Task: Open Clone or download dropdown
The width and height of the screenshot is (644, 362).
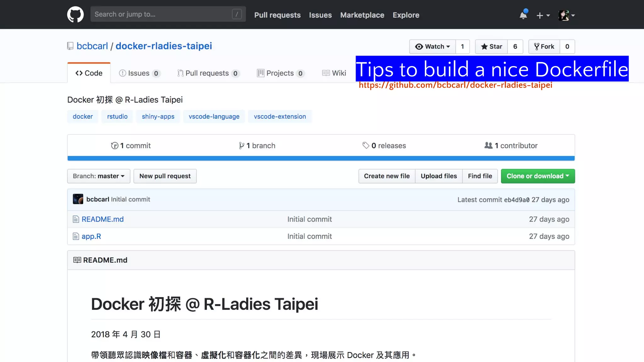Action: 538,176
